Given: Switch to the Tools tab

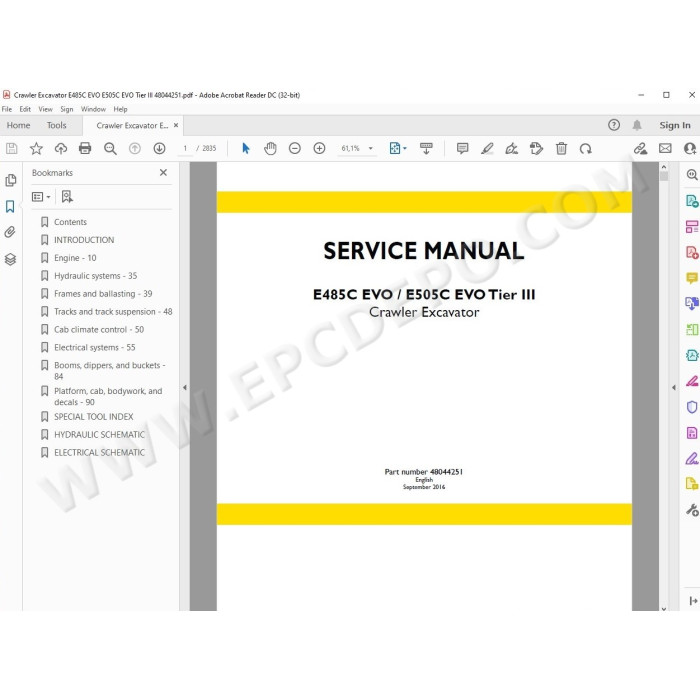Looking at the screenshot, I should (56, 125).
